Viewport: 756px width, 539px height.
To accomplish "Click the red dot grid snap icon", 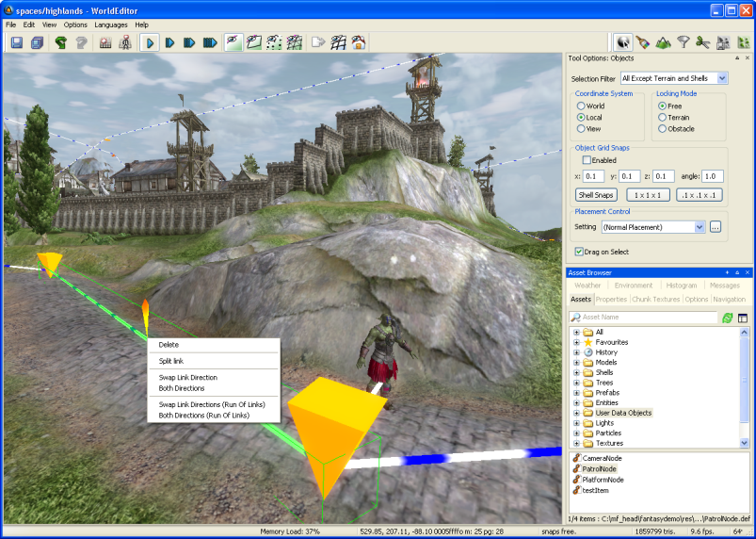I will click(x=105, y=43).
